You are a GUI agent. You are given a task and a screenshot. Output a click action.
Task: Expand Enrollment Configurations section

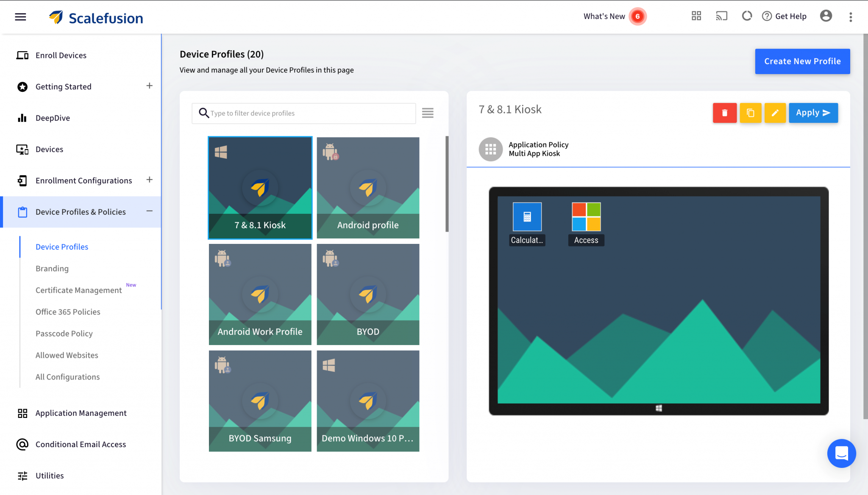tap(149, 180)
